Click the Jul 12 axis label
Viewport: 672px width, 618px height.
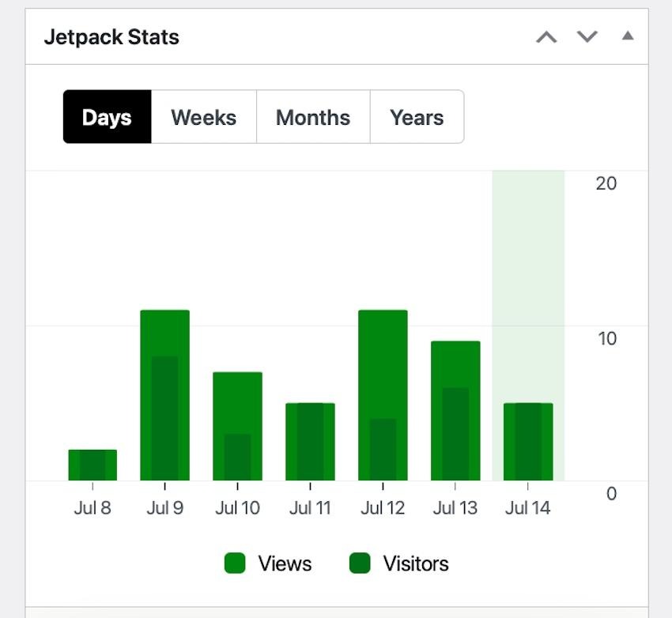383,508
